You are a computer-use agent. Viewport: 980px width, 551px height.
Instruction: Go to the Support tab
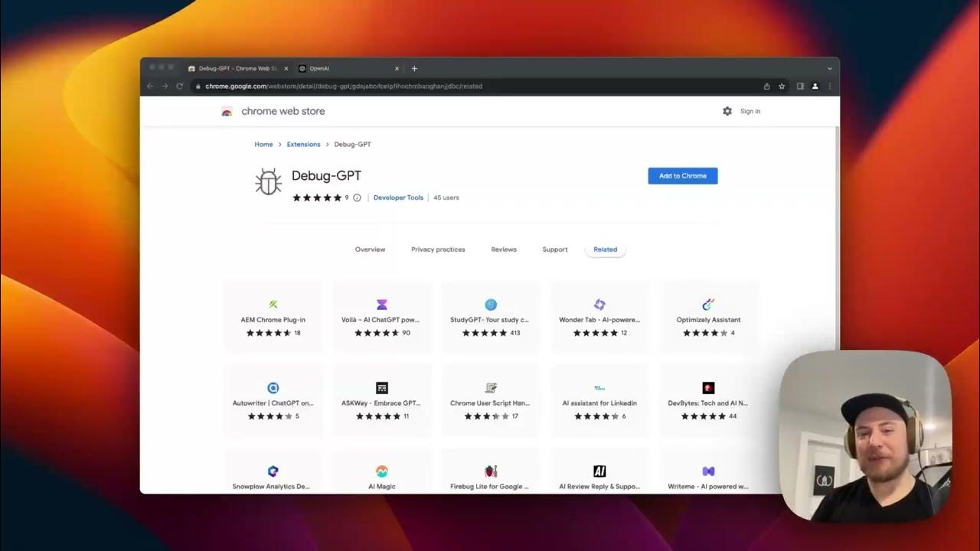(555, 249)
